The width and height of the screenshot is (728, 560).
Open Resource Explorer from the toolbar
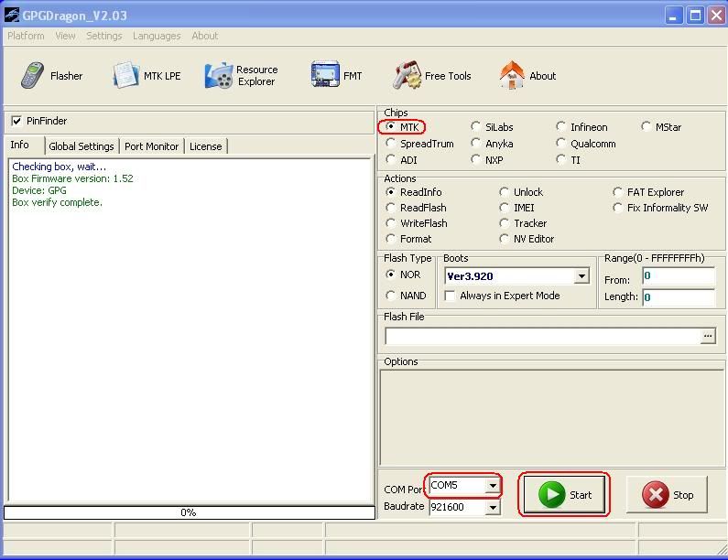(219, 76)
